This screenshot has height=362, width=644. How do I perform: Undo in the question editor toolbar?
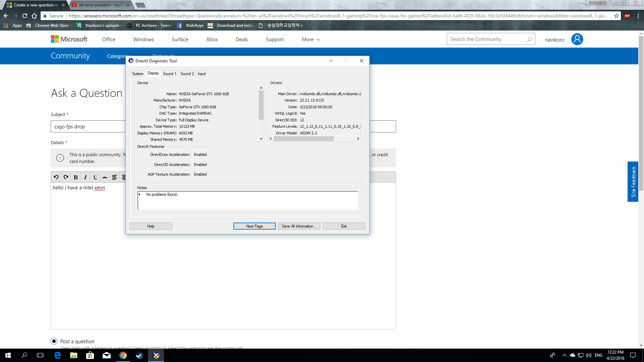[x=56, y=177]
